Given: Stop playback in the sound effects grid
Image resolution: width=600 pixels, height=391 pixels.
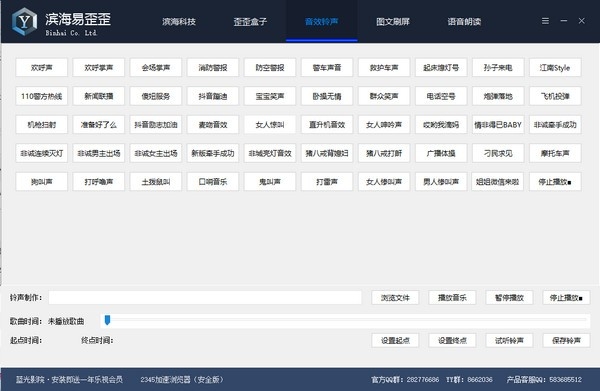Looking at the screenshot, I should (555, 182).
